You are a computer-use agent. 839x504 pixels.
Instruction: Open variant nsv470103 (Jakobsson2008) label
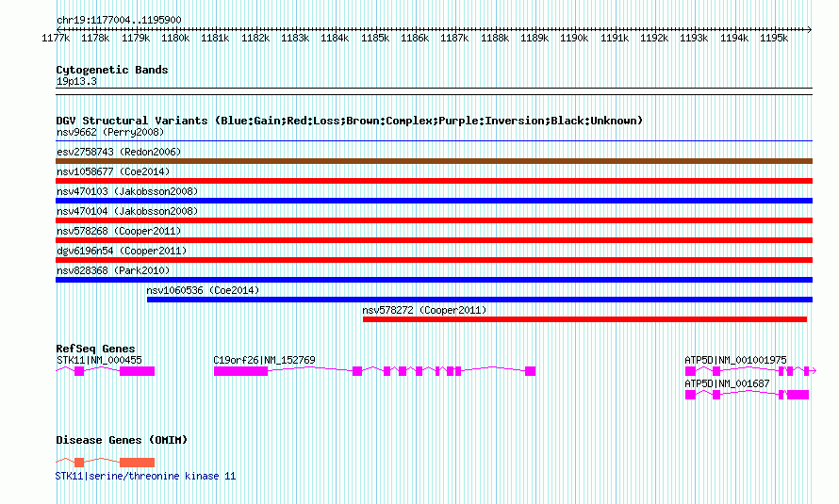127,191
